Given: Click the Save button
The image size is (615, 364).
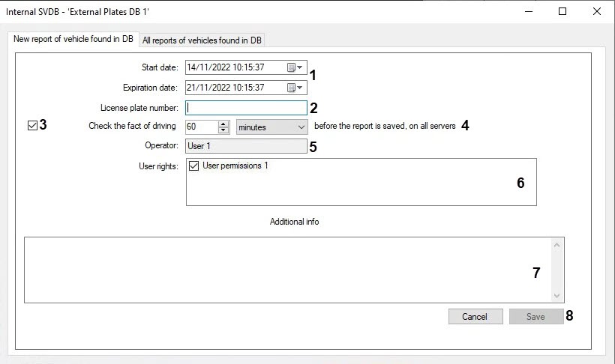Looking at the screenshot, I should [535, 317].
